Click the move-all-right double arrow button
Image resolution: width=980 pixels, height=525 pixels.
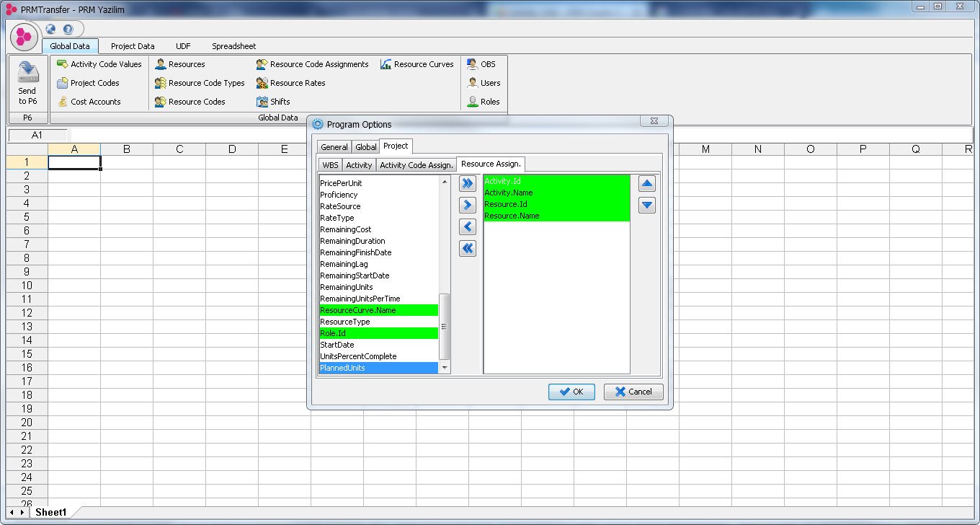[x=468, y=183]
